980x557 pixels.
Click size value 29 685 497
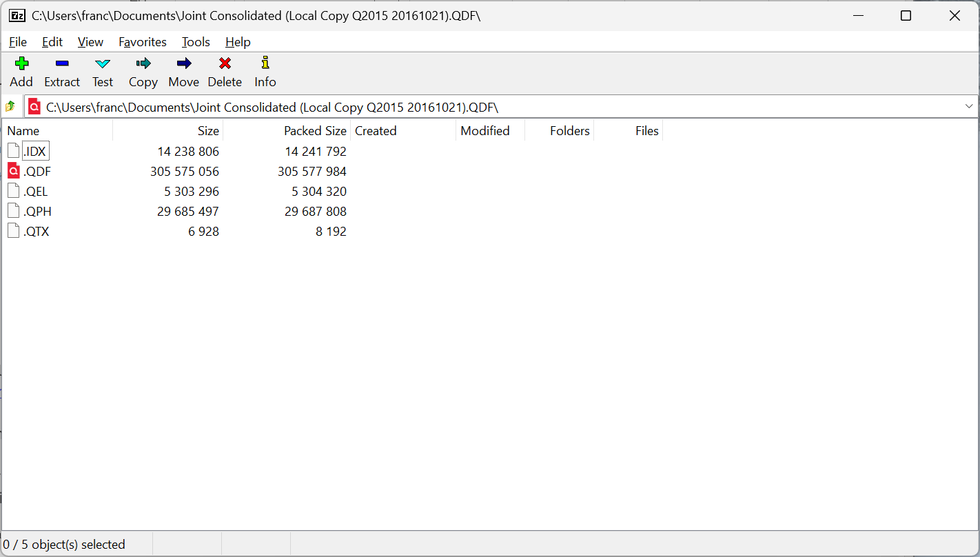coord(188,211)
